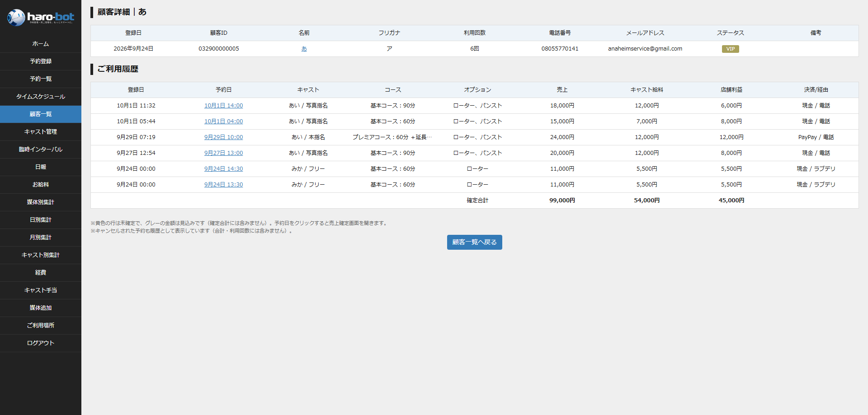
Task: Open 月別集計 report
Action: 41,238
